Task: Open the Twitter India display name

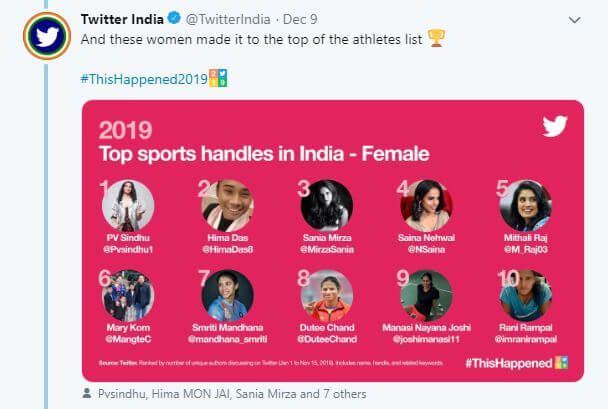Action: click(121, 20)
